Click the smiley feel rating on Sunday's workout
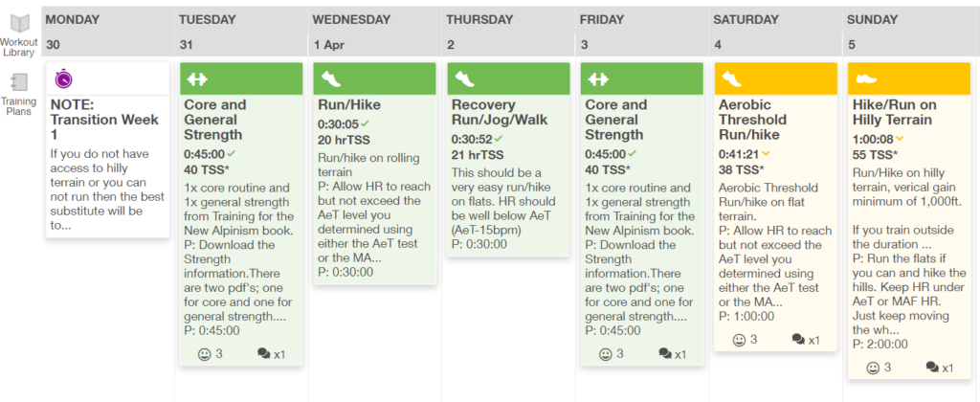The width and height of the screenshot is (980, 402). [873, 368]
